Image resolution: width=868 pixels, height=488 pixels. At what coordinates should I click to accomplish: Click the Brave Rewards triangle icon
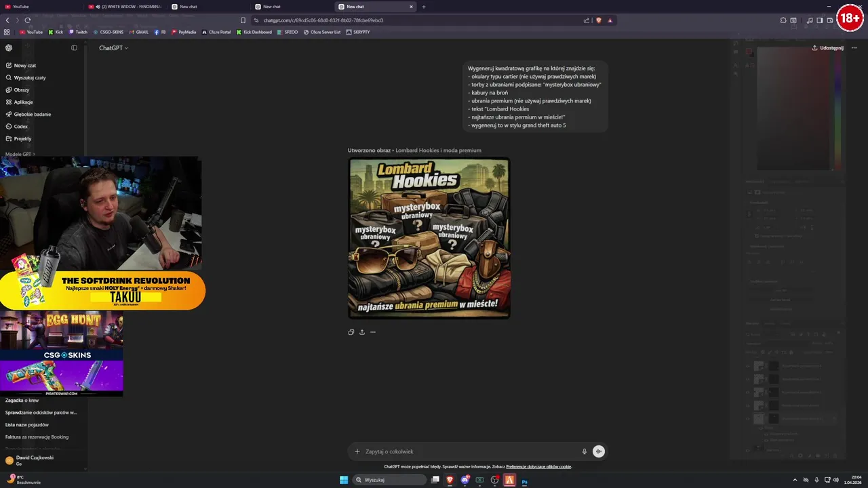click(610, 20)
